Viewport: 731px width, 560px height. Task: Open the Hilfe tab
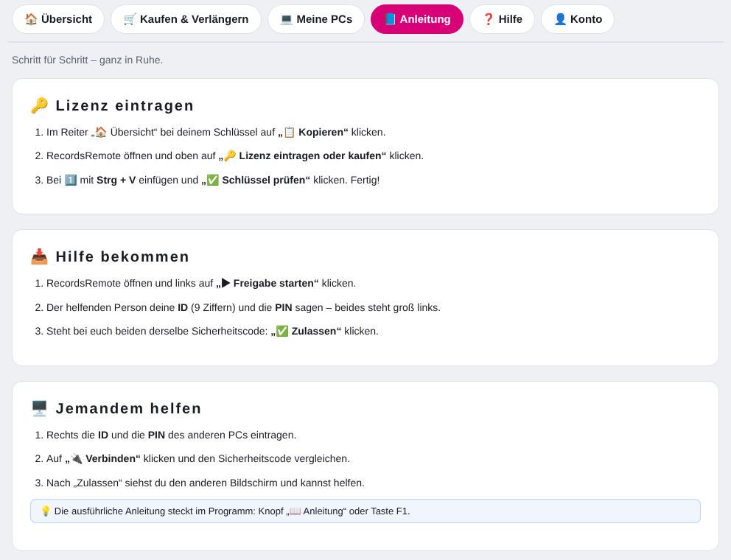(x=502, y=19)
